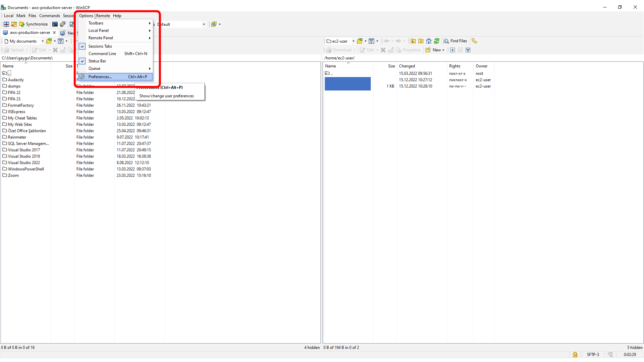This screenshot has width=644, height=362.
Task: Toggle the Status Bar checkbox
Action: [x=82, y=61]
